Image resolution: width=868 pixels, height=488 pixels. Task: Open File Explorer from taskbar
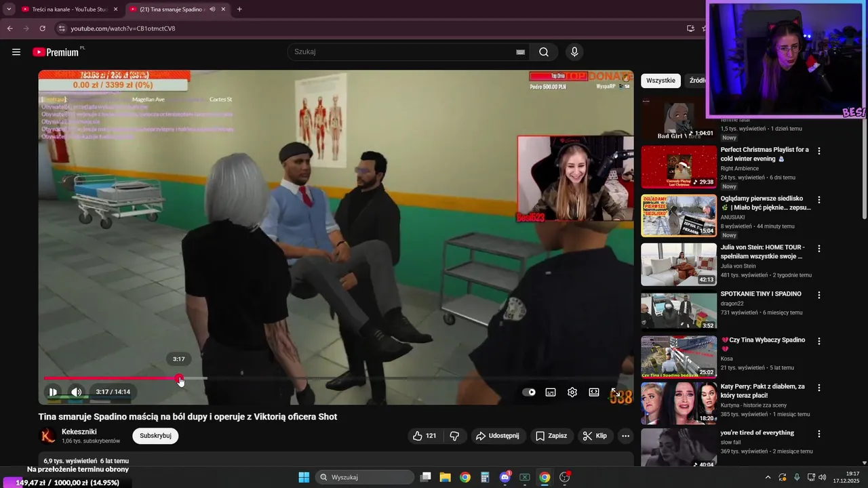coord(446,477)
